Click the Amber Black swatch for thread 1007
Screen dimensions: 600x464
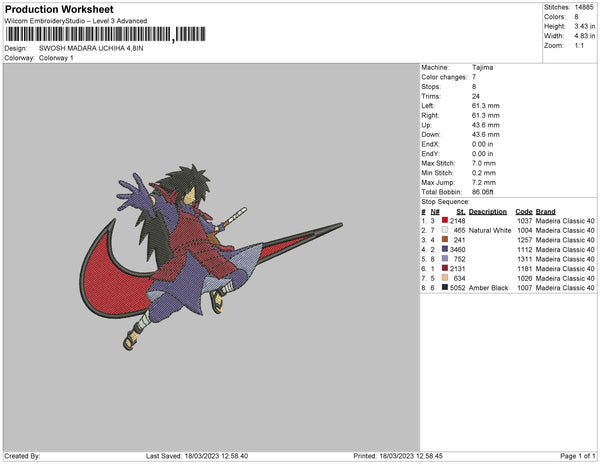click(x=445, y=287)
